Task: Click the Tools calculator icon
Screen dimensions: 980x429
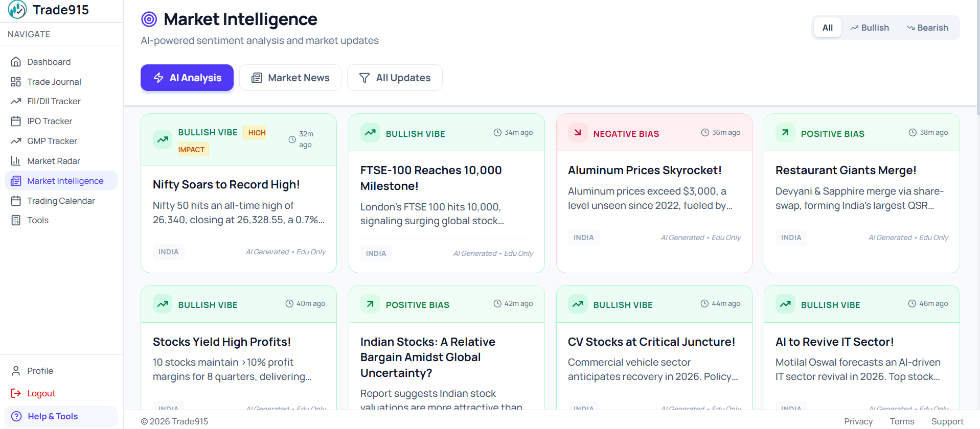Action: click(16, 220)
